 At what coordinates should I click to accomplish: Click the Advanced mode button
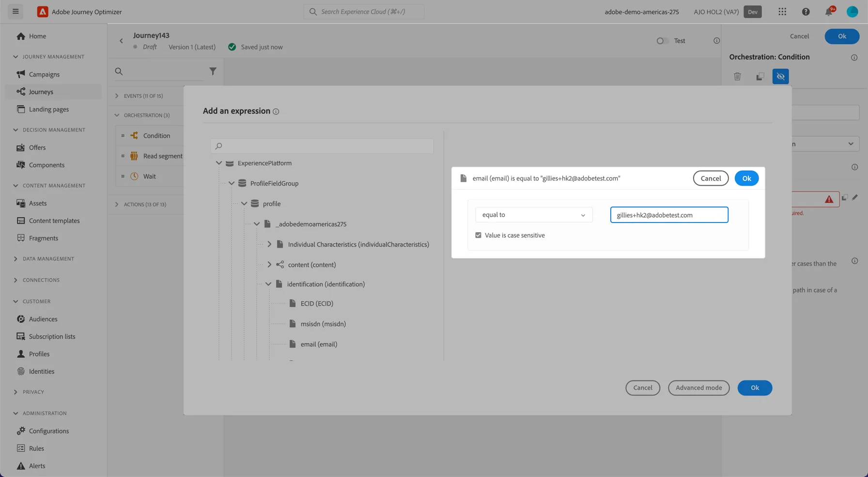tap(698, 388)
